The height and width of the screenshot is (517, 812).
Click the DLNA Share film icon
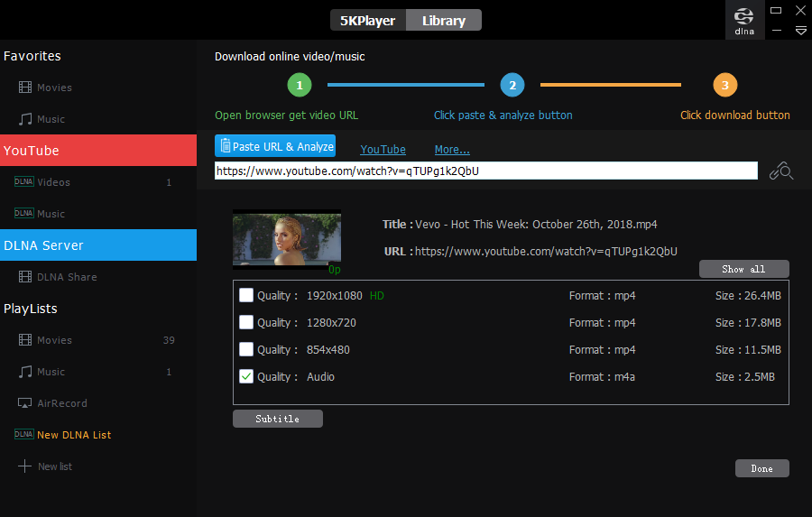coord(25,277)
